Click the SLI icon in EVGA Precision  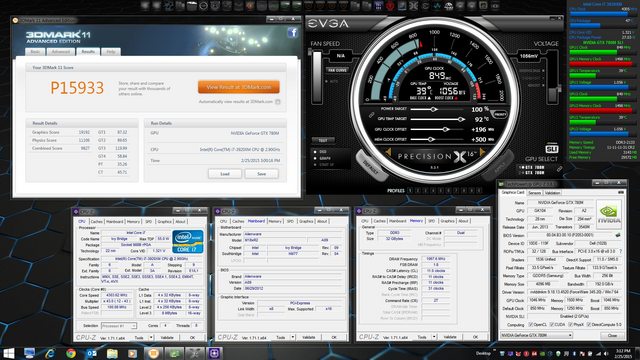[551, 149]
